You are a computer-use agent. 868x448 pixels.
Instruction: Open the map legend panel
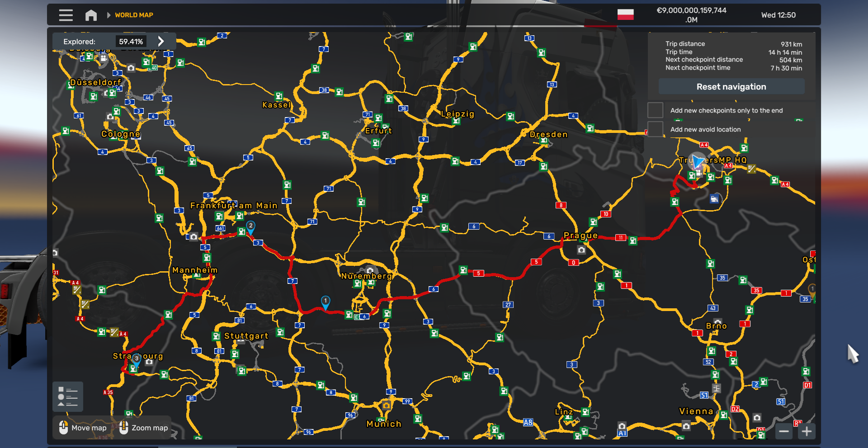(x=67, y=396)
